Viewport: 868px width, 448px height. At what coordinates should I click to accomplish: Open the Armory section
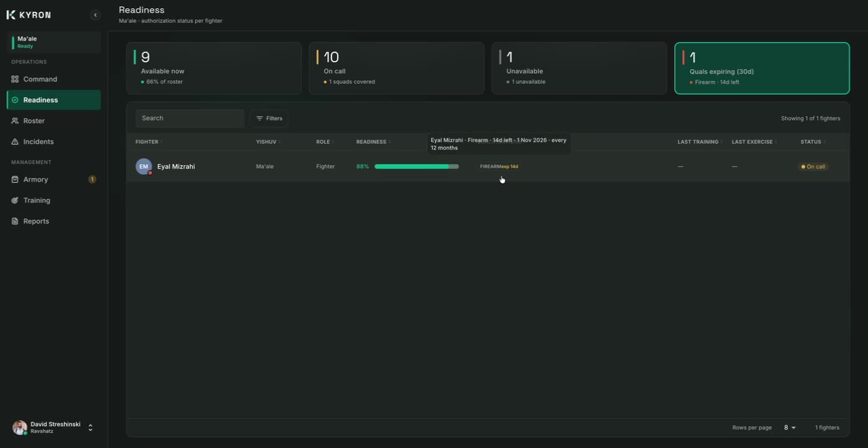tap(53, 180)
